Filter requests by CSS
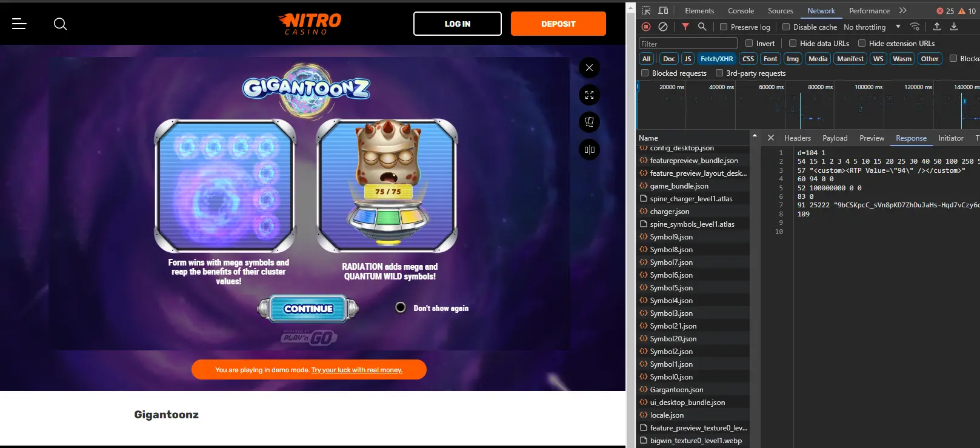This screenshot has width=980, height=448. (x=748, y=59)
